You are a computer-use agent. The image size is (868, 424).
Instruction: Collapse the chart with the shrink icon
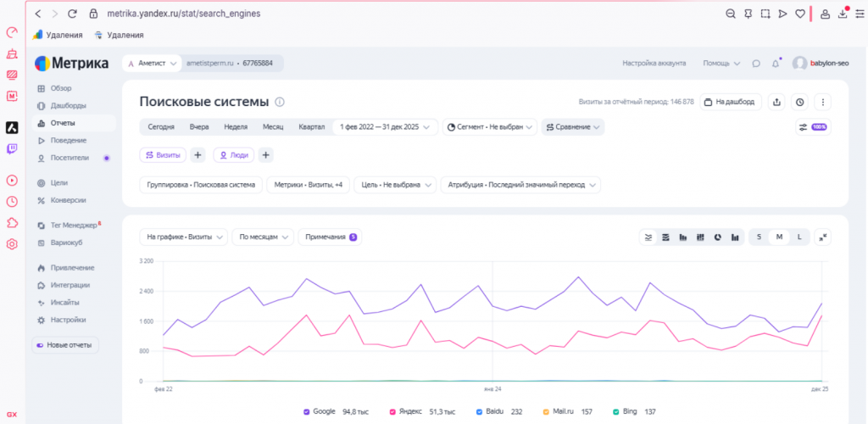(822, 237)
